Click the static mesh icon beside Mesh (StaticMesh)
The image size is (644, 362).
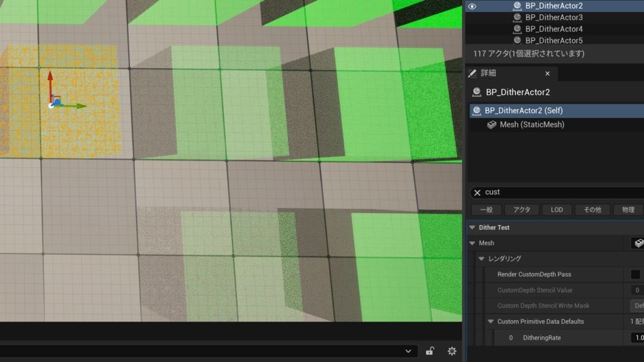[x=491, y=124]
